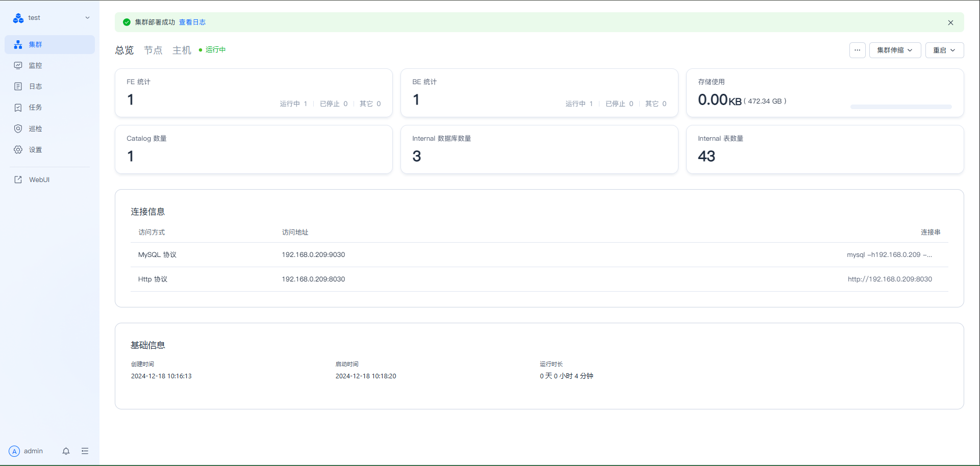Viewport: 980px width, 466px height.
Task: Click the admin user avatar
Action: click(x=14, y=451)
